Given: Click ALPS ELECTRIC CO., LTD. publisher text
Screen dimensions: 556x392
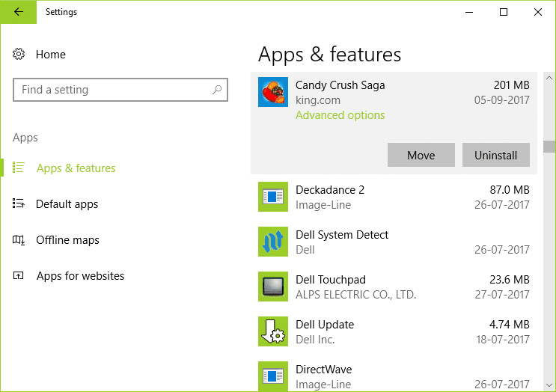Looking at the screenshot, I should tap(356, 295).
